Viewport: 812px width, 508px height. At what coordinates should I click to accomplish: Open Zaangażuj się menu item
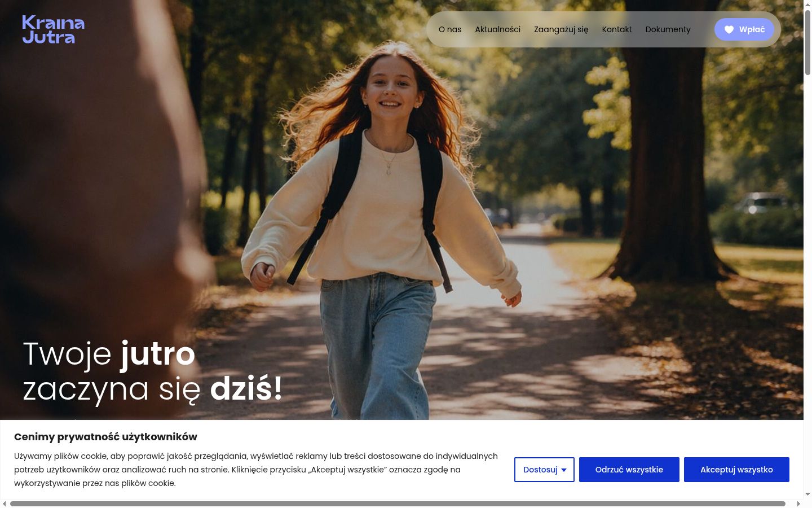click(561, 29)
